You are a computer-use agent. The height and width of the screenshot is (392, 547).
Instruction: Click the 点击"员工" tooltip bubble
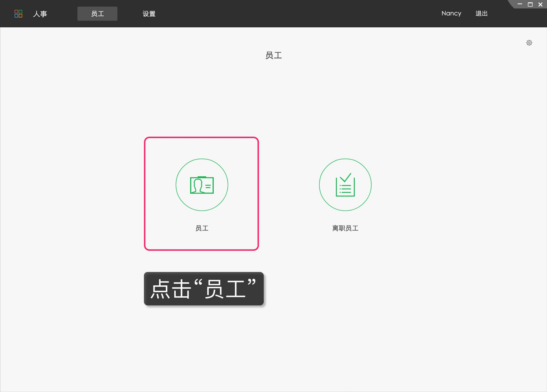204,289
